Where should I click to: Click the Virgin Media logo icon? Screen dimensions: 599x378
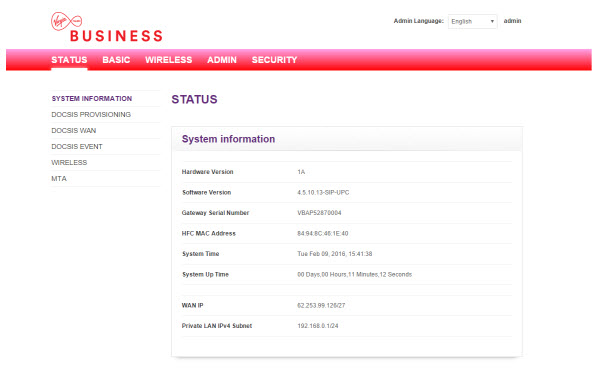66,21
